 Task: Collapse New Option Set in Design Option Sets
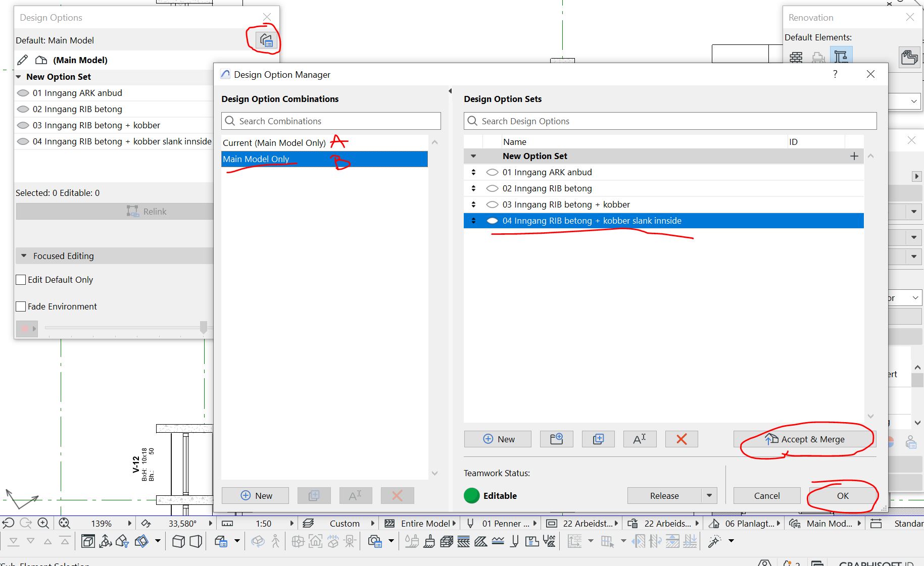473,157
